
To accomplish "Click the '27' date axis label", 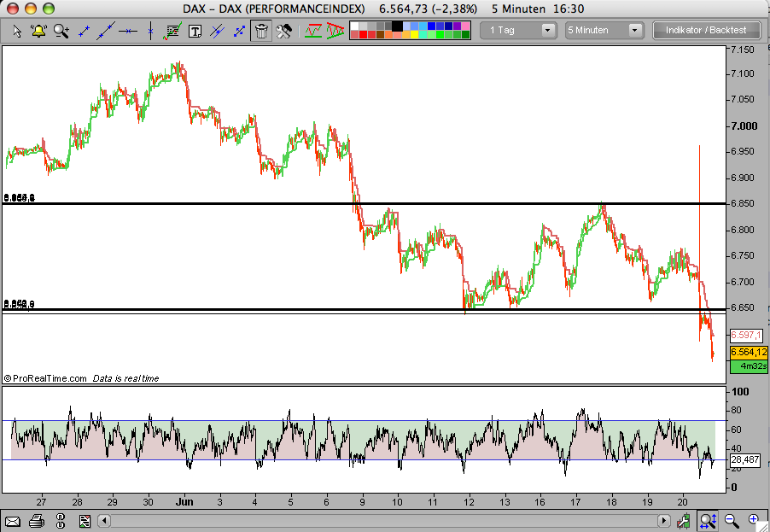I will coord(41,502).
